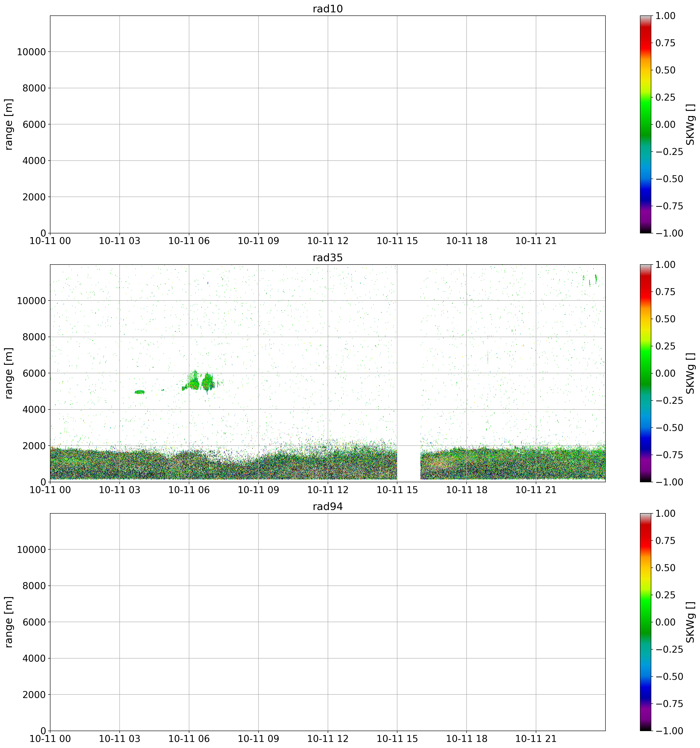
Task: Click the 8000 y-axis tick of rad35
Action: (34, 337)
